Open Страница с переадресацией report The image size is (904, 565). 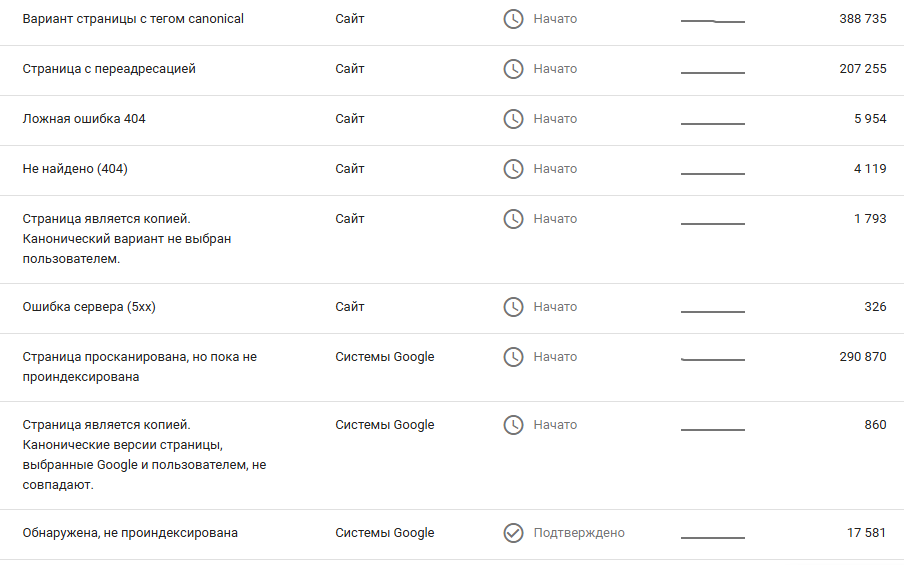(x=109, y=69)
